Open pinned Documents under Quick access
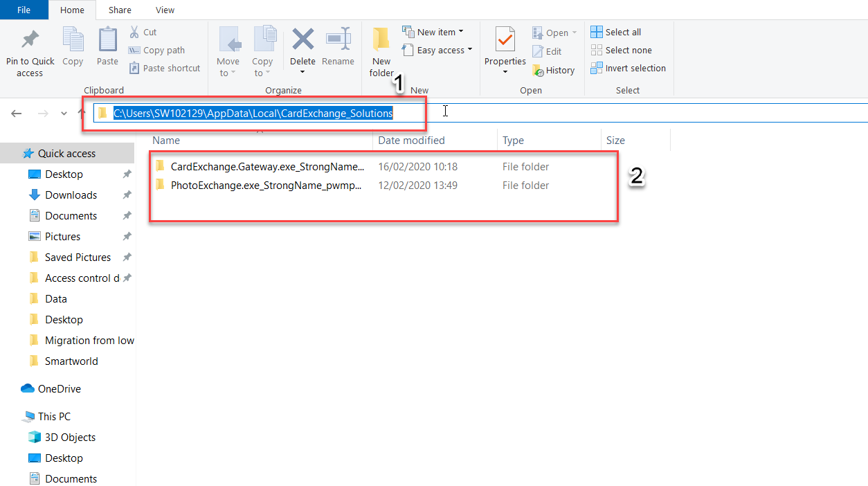This screenshot has width=868, height=486. (71, 215)
